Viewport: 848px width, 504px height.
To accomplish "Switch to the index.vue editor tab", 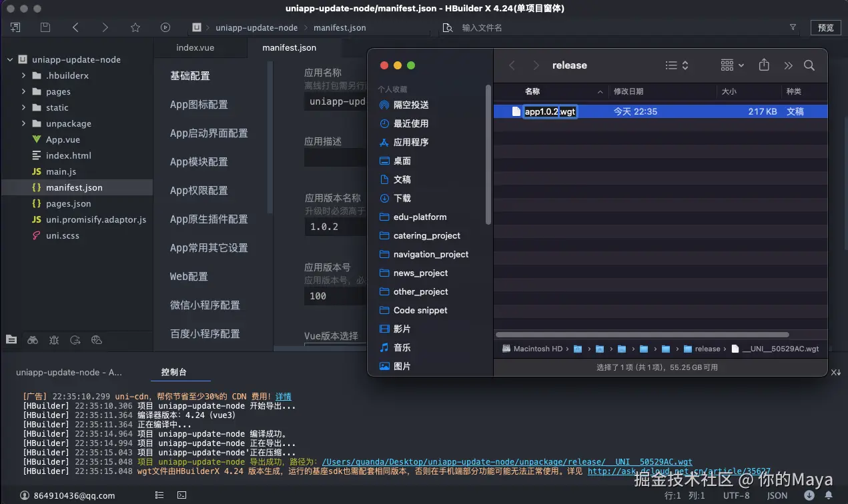I will click(195, 47).
